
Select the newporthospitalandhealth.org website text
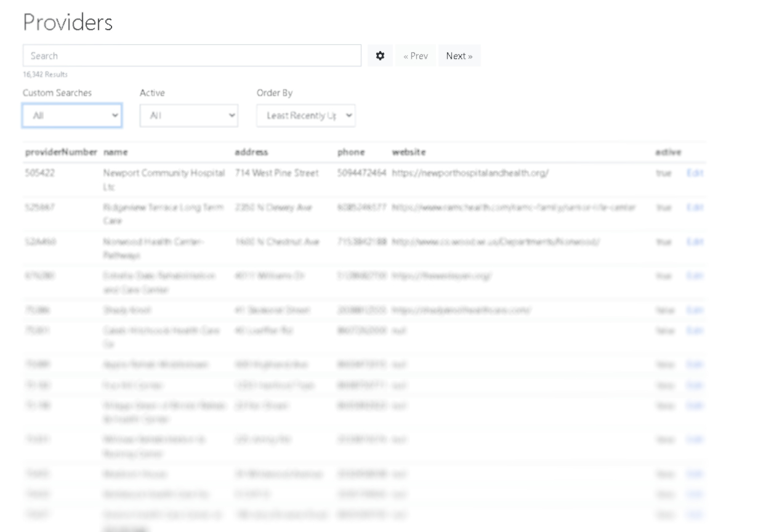pos(470,173)
